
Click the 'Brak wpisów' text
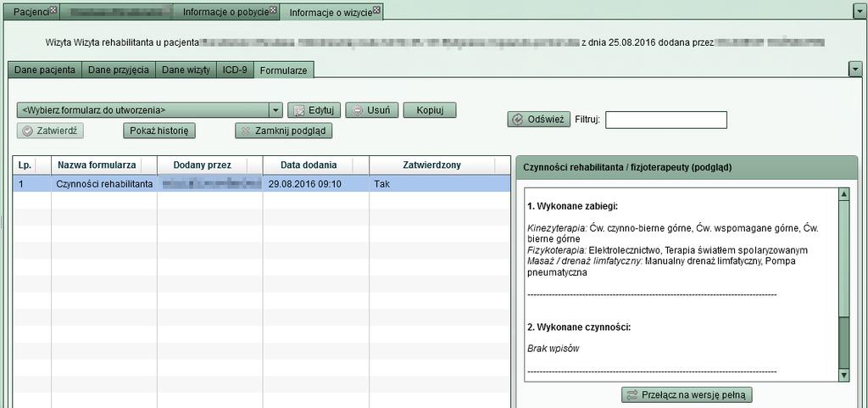554,349
